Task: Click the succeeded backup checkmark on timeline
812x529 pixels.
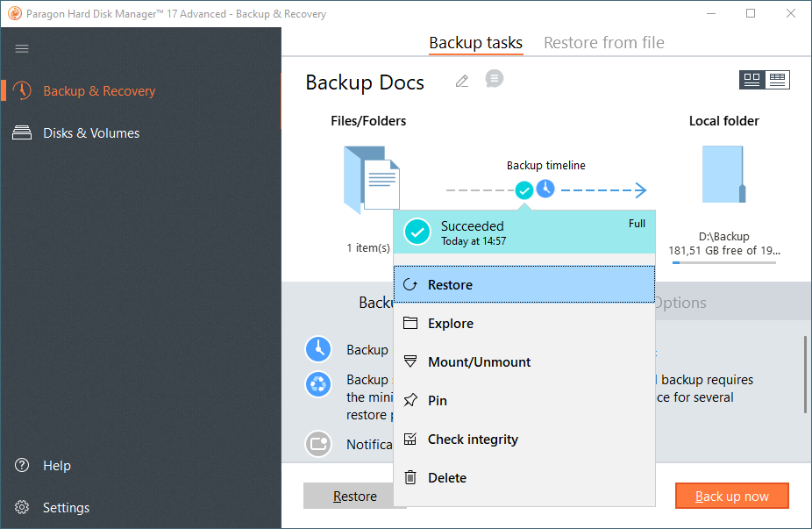Action: 524,189
